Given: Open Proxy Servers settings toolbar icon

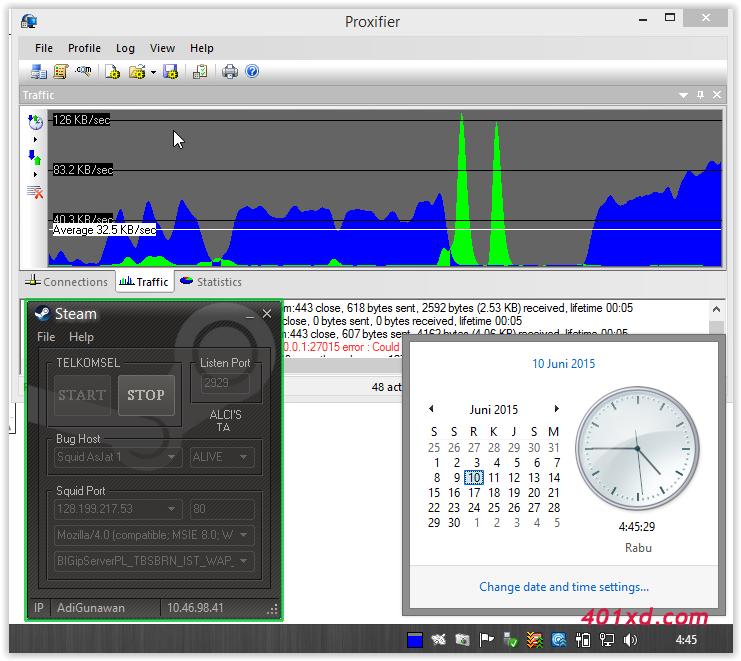Looking at the screenshot, I should pos(39,72).
